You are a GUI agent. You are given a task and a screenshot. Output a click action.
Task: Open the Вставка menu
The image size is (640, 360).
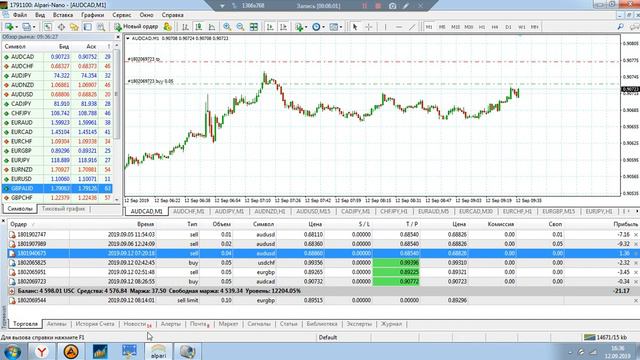point(63,15)
